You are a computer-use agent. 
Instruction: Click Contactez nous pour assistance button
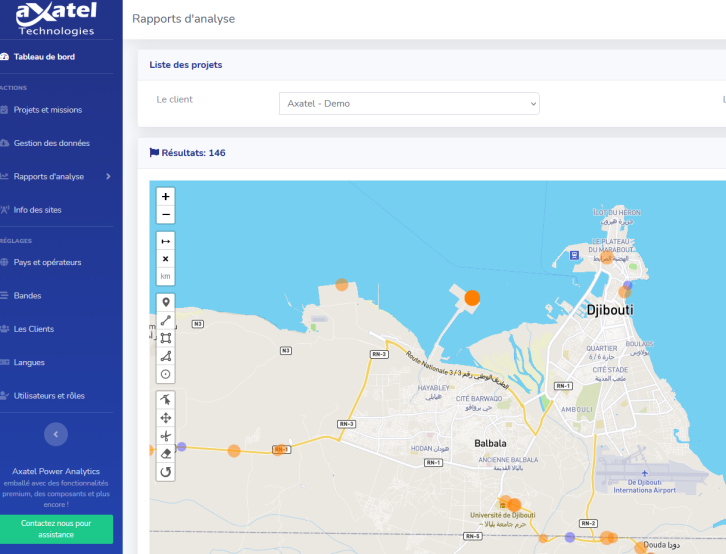56,529
